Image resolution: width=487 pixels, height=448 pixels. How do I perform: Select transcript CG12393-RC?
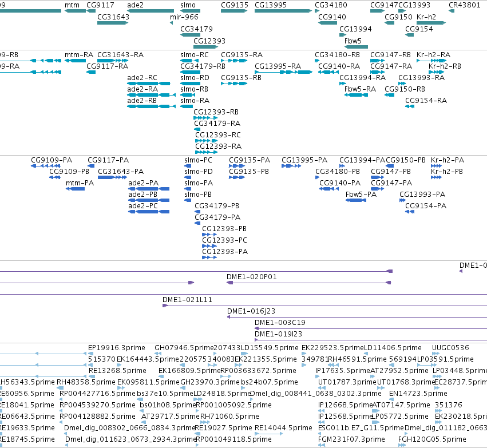click(x=206, y=141)
